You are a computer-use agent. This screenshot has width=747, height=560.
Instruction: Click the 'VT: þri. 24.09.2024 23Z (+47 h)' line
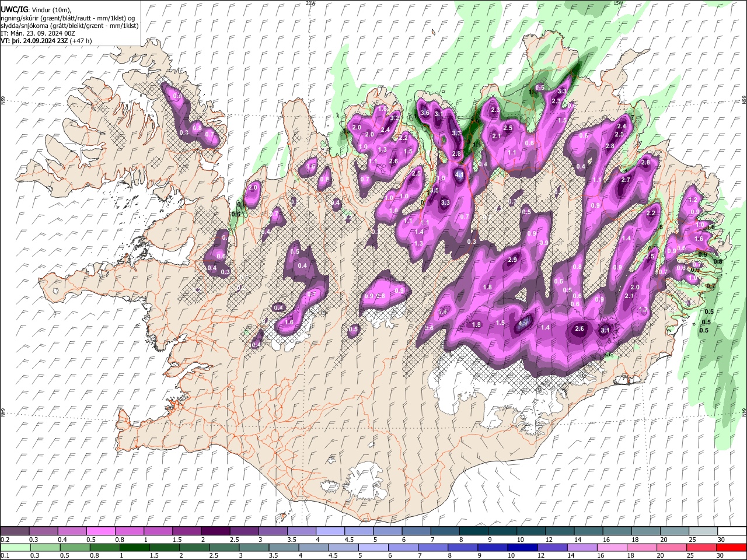46,41
